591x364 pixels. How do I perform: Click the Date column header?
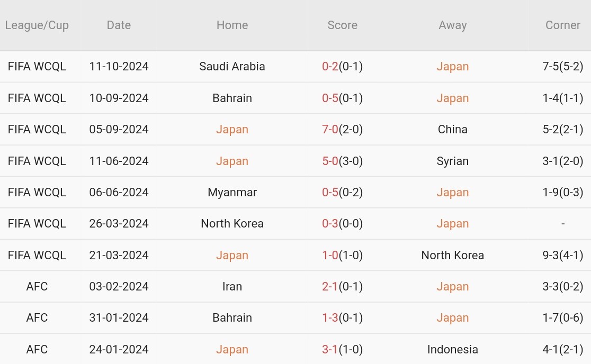click(x=119, y=25)
